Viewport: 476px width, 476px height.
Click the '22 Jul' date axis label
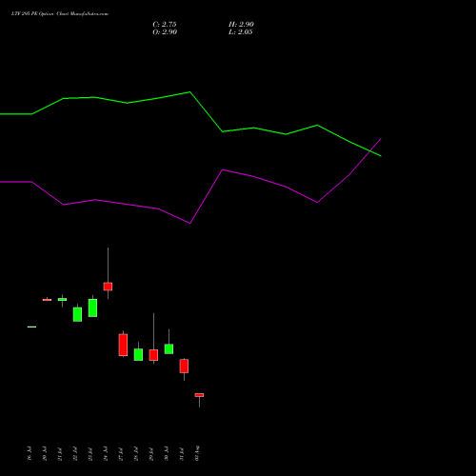coord(75,453)
